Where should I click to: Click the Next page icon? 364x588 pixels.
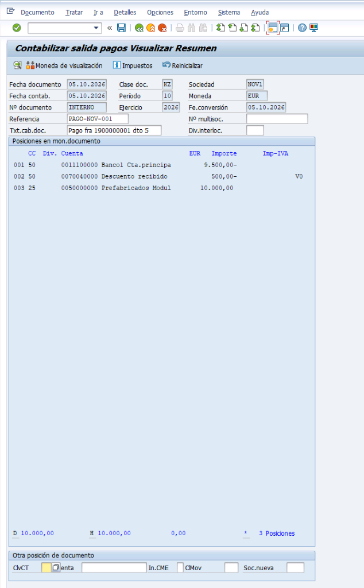(244, 28)
